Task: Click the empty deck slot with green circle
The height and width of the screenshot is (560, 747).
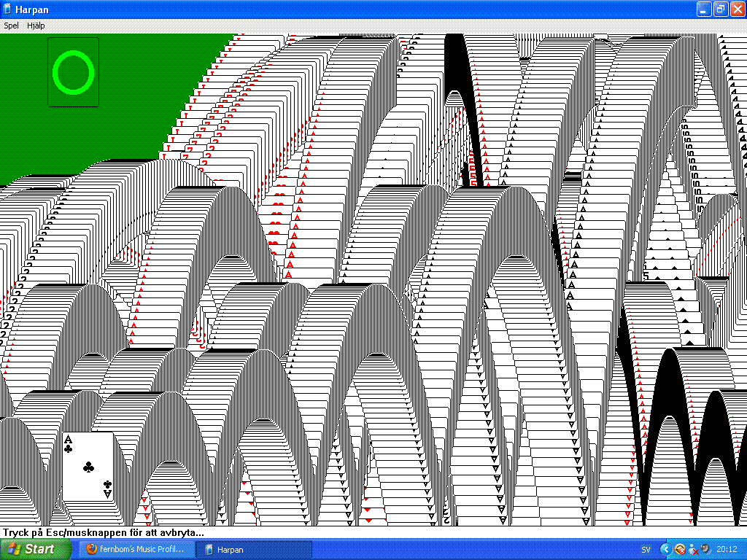Action: pos(74,72)
